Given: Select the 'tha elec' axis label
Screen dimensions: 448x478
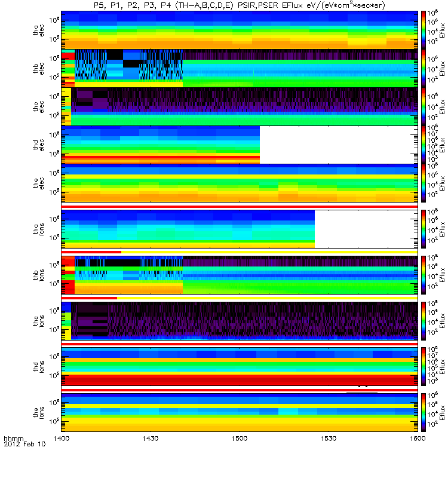Looking at the screenshot, I should [39, 30].
